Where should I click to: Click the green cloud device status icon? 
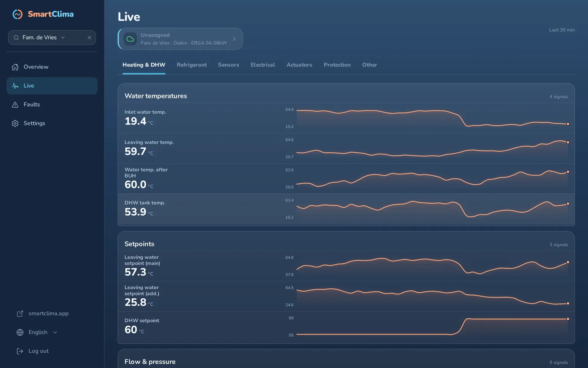pos(130,39)
